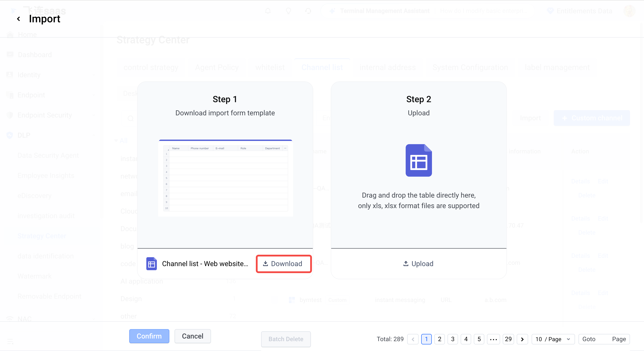Click the Batch Delete button
The image size is (644, 351).
[286, 339]
